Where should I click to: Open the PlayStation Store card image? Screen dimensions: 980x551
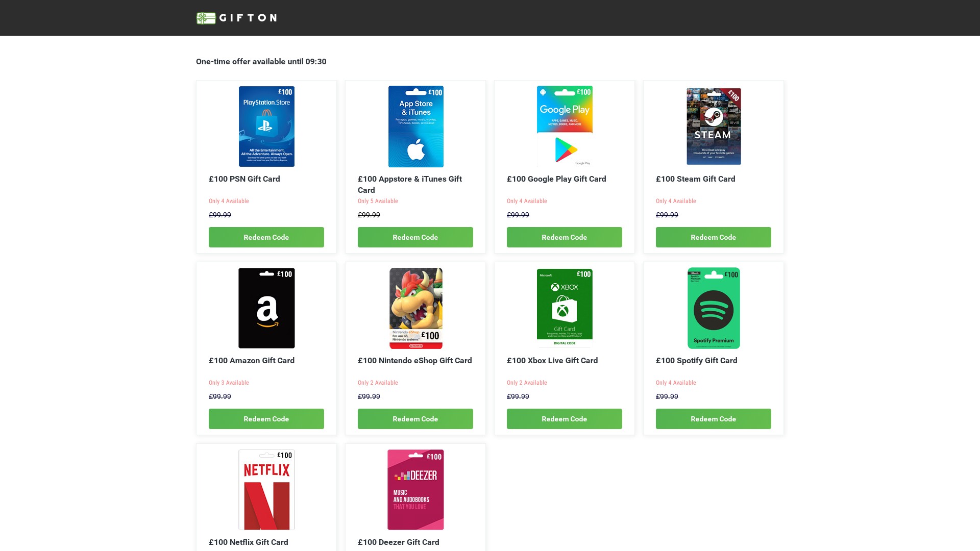click(x=266, y=127)
